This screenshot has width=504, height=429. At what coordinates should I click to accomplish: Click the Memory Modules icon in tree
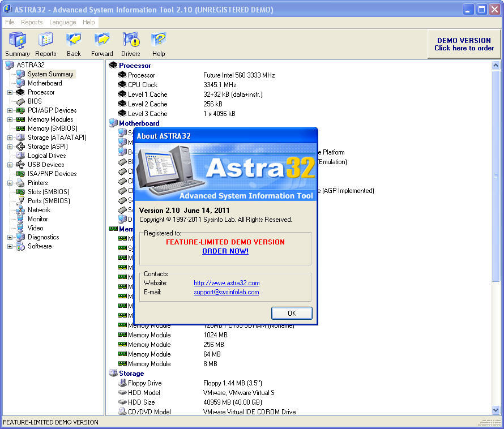point(20,119)
